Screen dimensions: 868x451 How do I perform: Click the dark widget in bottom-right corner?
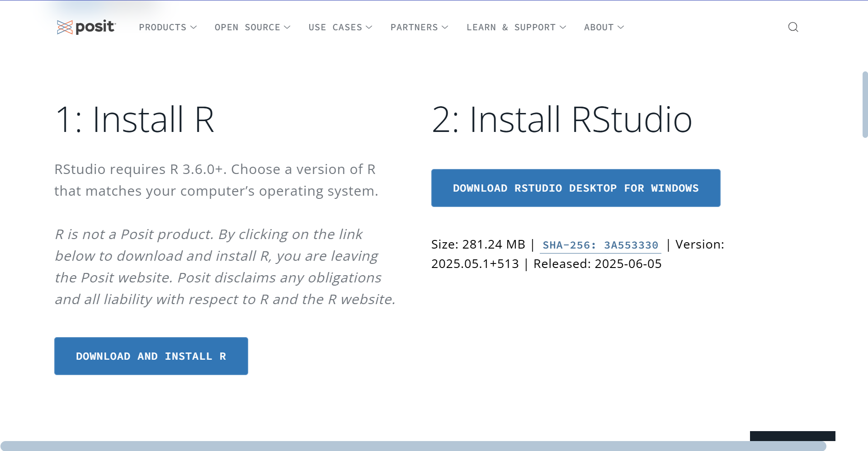tap(792, 436)
